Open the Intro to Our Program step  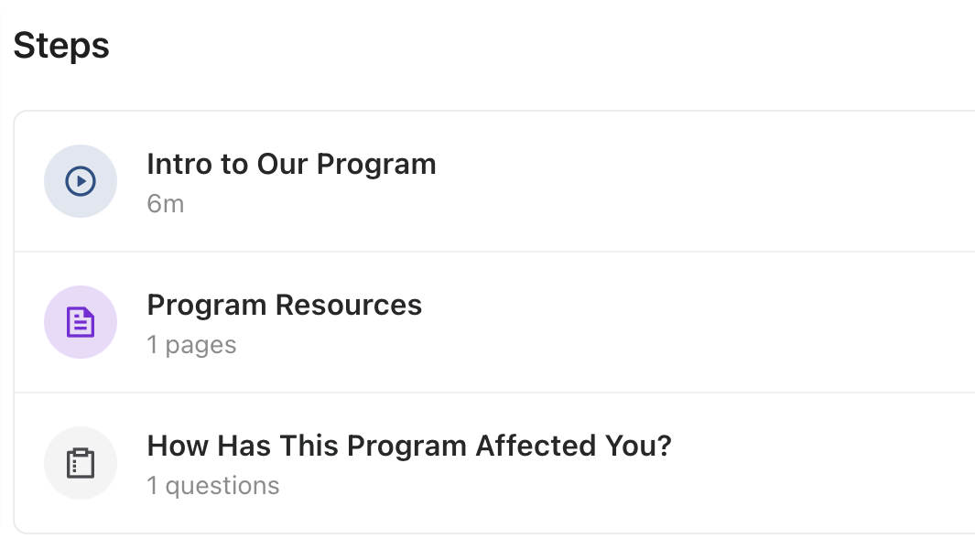point(291,165)
